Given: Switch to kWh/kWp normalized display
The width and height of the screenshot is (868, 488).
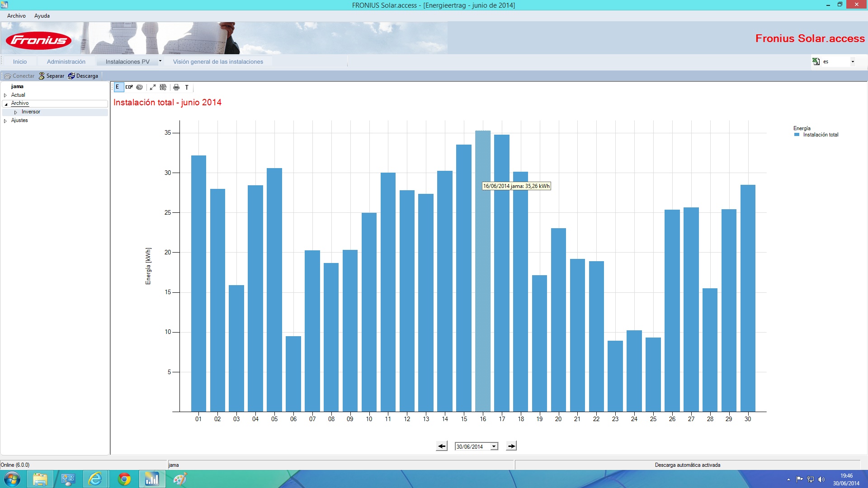Looking at the screenshot, I should point(163,87).
